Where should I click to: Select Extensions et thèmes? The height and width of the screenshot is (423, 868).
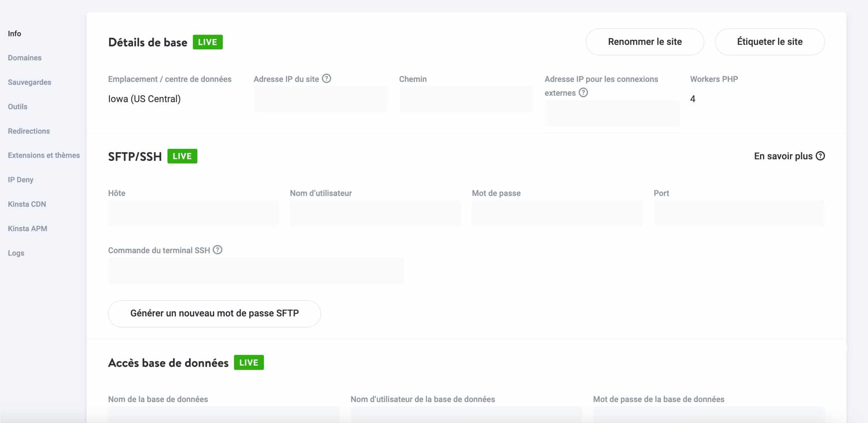[44, 155]
